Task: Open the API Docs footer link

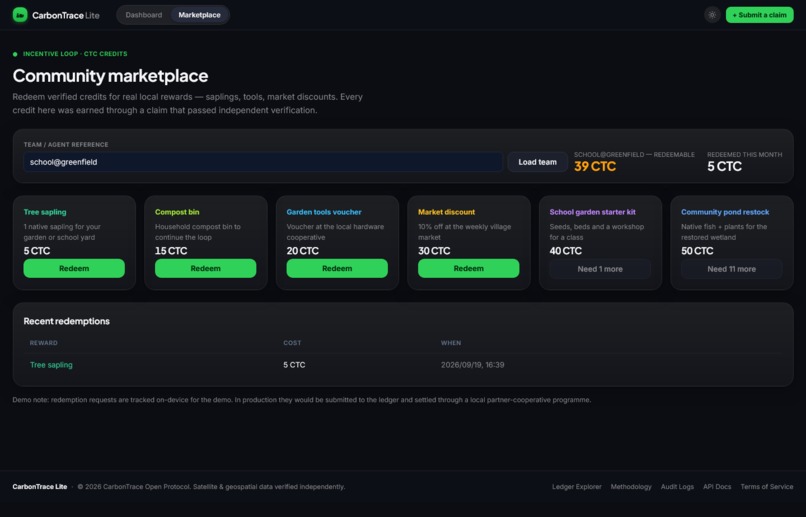Action: point(717,487)
